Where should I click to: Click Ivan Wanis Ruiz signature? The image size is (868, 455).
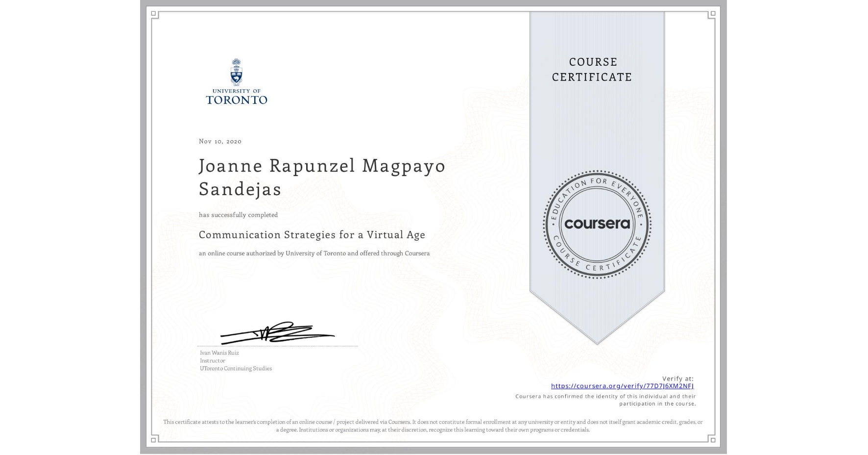(276, 333)
